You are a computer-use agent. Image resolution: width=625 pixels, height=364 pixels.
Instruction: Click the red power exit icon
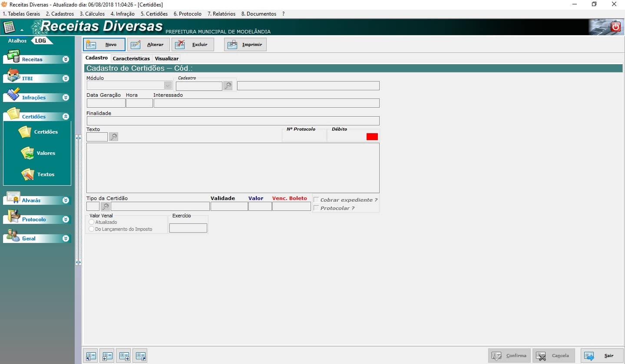click(615, 27)
